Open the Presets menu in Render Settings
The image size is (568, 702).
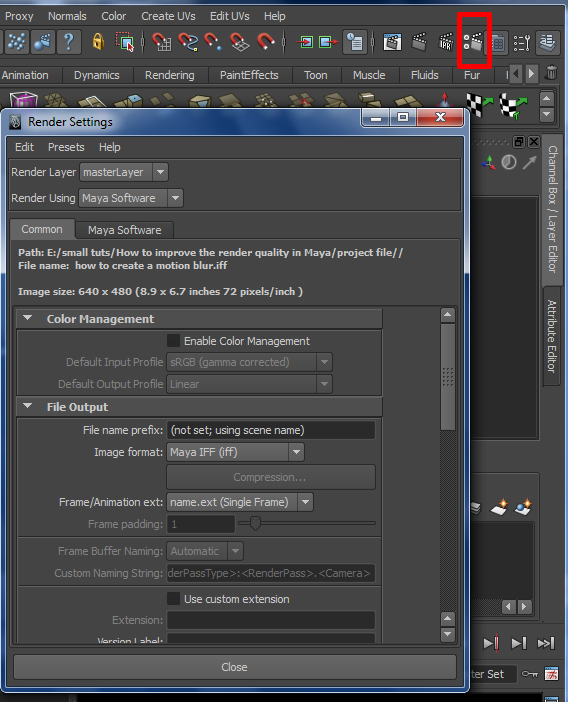coord(66,147)
